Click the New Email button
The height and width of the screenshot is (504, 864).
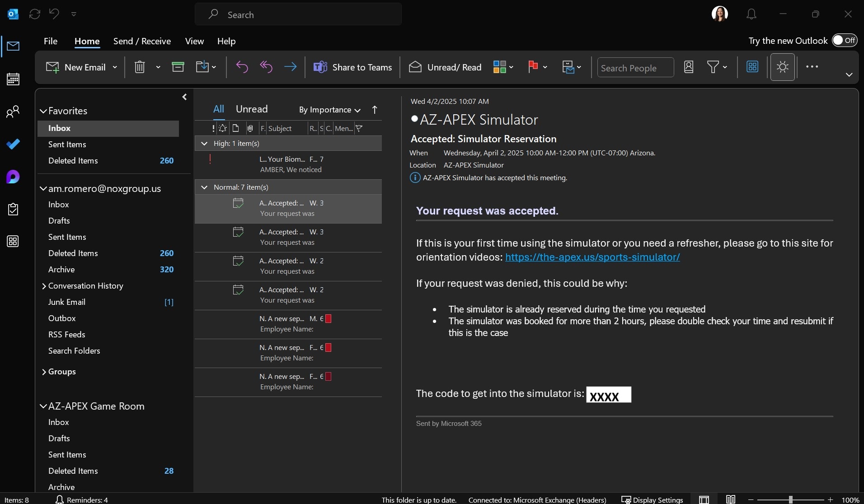pyautogui.click(x=76, y=67)
